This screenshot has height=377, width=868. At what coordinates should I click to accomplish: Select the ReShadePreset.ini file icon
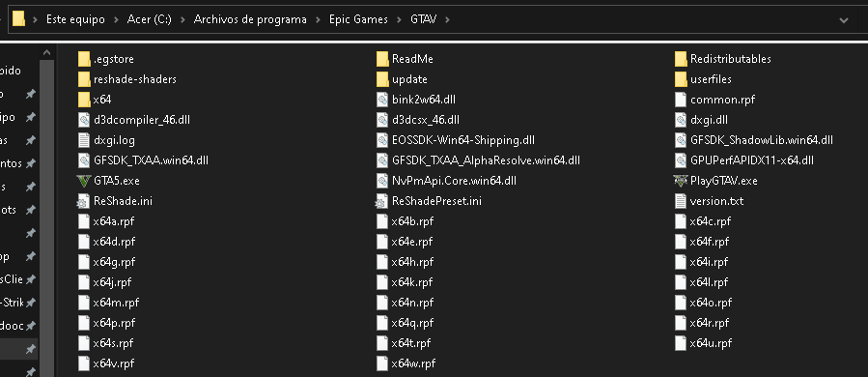click(382, 201)
